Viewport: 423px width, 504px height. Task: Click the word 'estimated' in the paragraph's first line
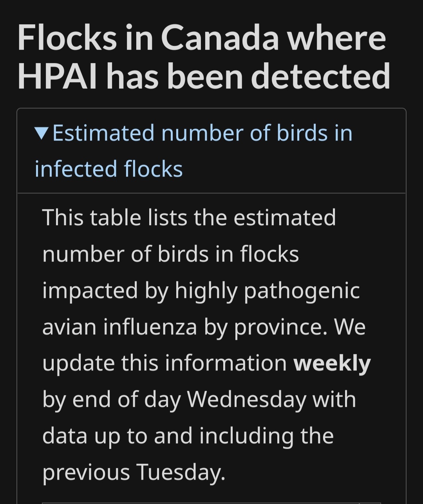point(285,217)
